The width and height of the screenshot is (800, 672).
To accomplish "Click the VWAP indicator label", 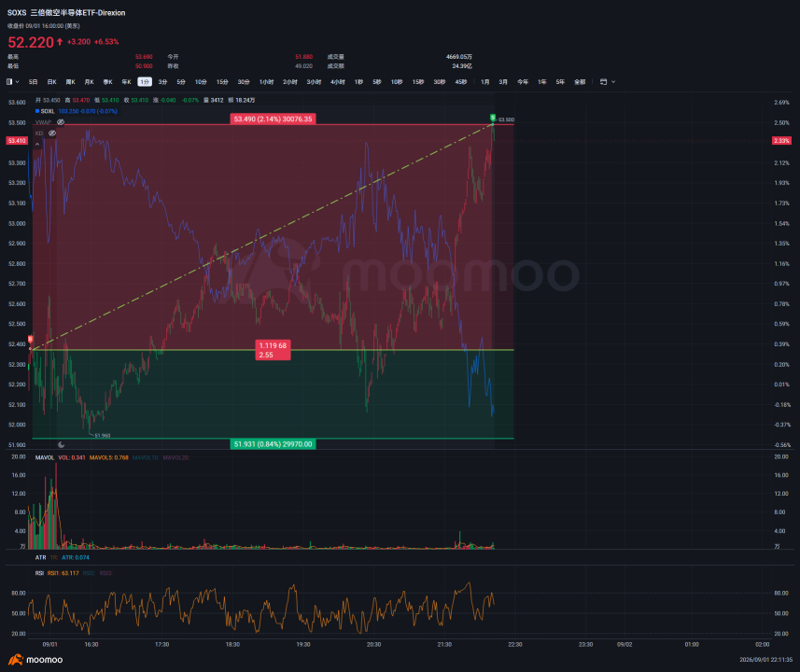I will (x=43, y=122).
